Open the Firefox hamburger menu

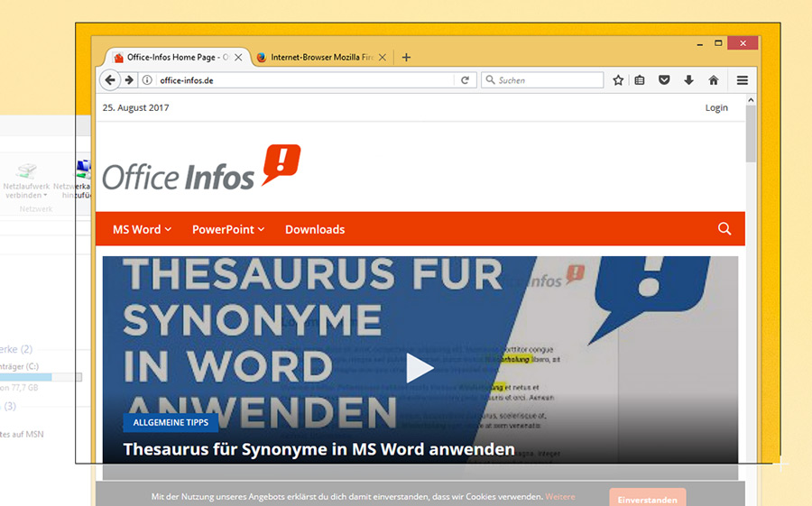(743, 80)
